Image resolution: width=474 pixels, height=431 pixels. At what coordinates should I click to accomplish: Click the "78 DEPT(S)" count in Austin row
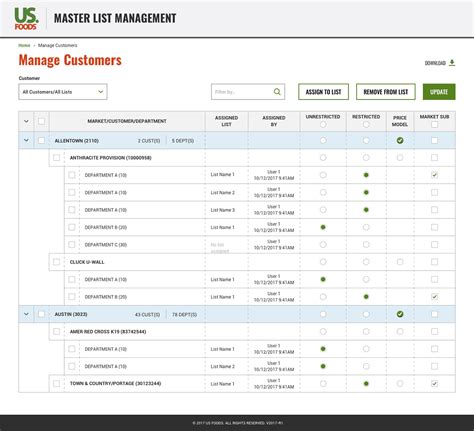184,314
